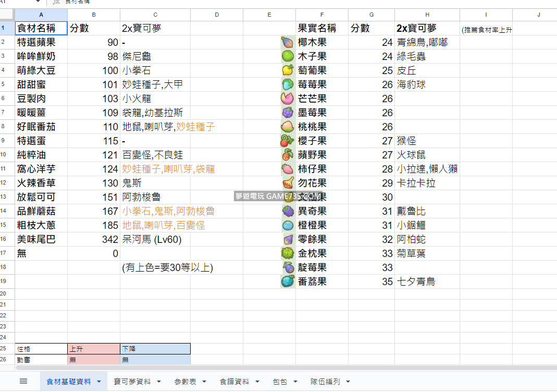This screenshot has height=392, width=557.
Task: Select the cherry icon beside 櫻子果
Action: pyautogui.click(x=287, y=141)
